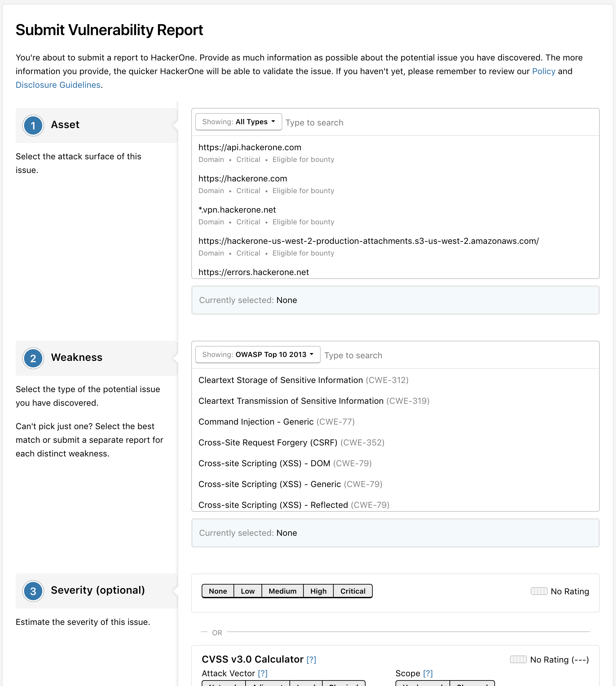This screenshot has width=616, height=686.
Task: Open Attack Vector help [?] icon
Action: [262, 674]
